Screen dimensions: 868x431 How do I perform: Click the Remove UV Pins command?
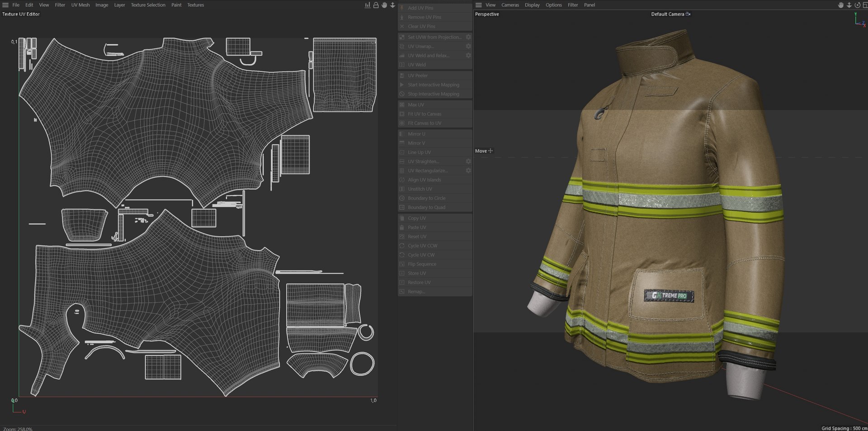(x=435, y=17)
